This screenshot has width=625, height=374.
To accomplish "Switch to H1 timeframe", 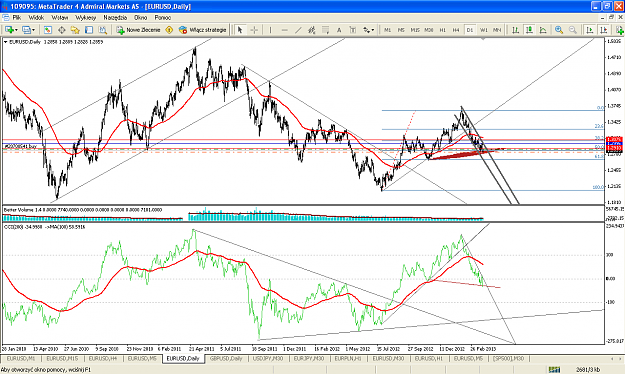I will click(x=442, y=30).
